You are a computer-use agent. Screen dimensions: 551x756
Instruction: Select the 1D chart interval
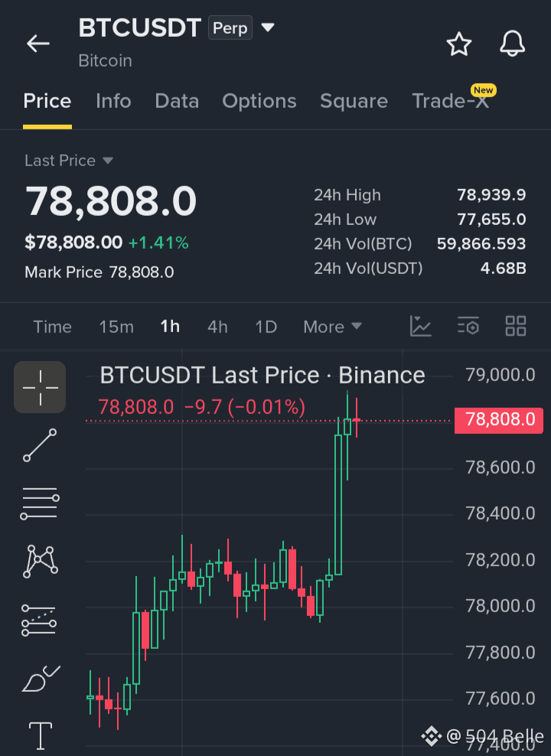(266, 327)
